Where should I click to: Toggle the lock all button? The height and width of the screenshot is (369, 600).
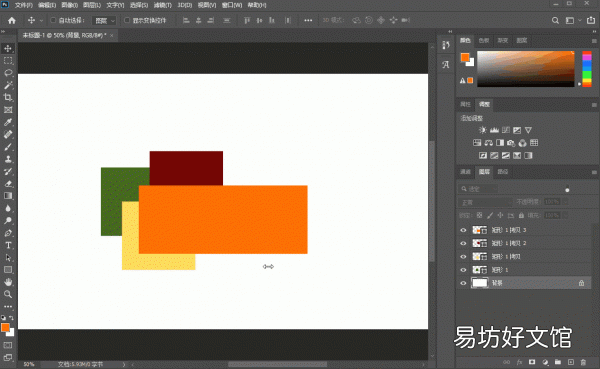521,216
